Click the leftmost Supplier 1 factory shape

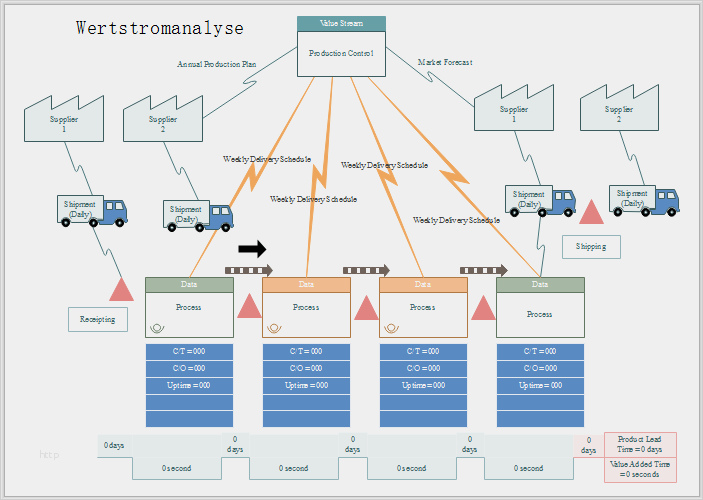pyautogui.click(x=64, y=118)
